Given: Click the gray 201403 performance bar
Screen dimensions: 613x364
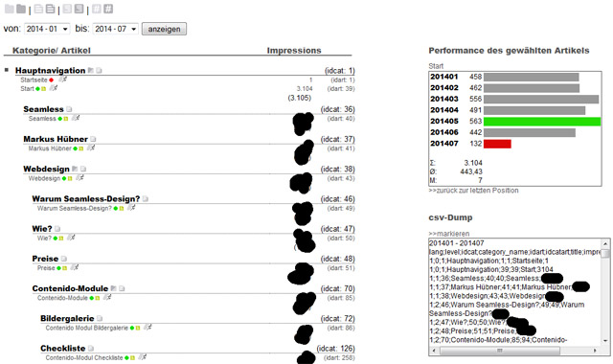Looking at the screenshot, I should click(541, 99).
